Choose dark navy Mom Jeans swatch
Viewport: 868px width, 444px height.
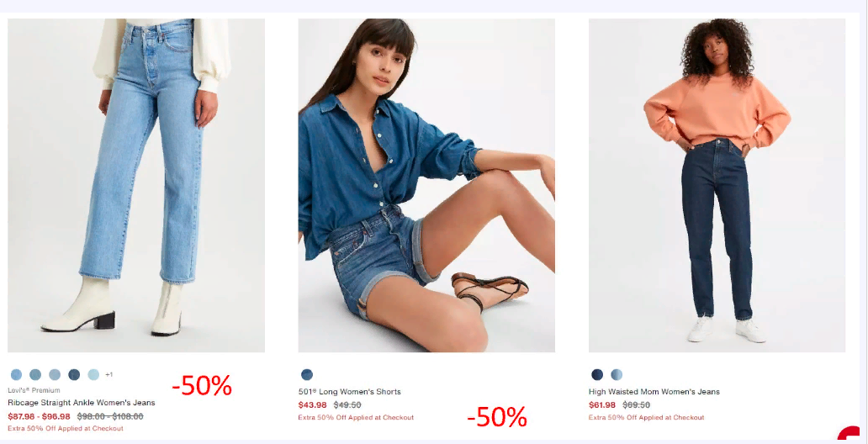pyautogui.click(x=597, y=375)
